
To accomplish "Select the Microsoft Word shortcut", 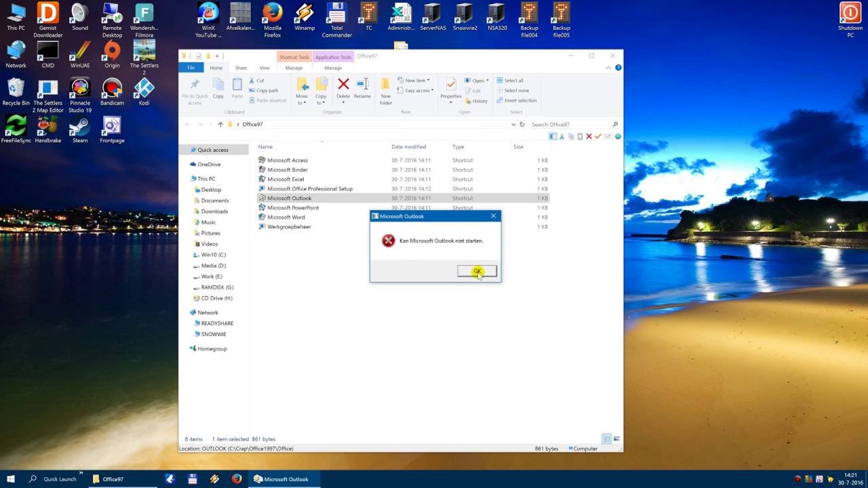I will click(x=285, y=217).
